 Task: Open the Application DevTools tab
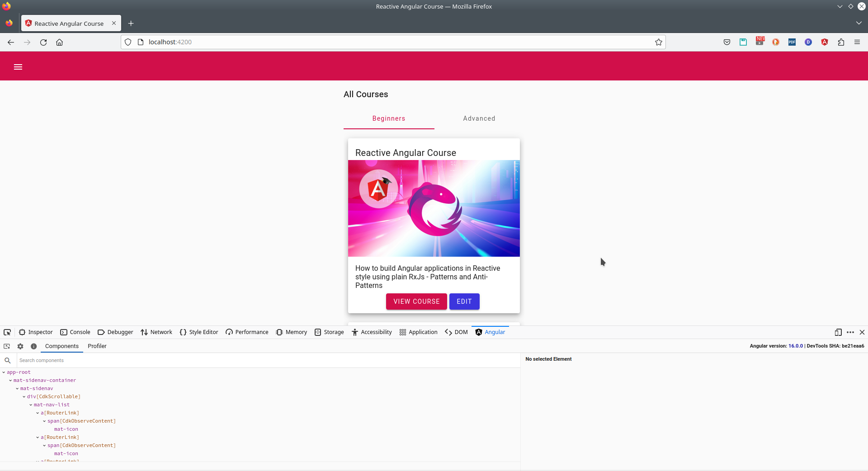point(419,332)
